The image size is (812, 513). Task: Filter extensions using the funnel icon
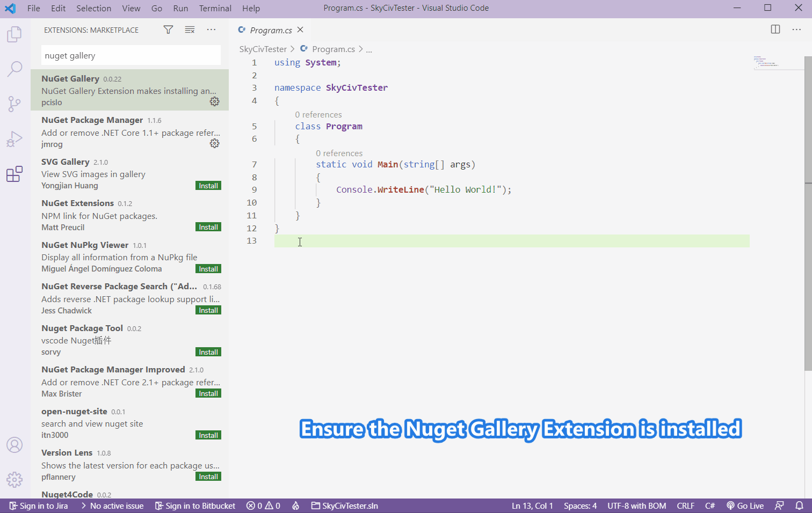168,30
